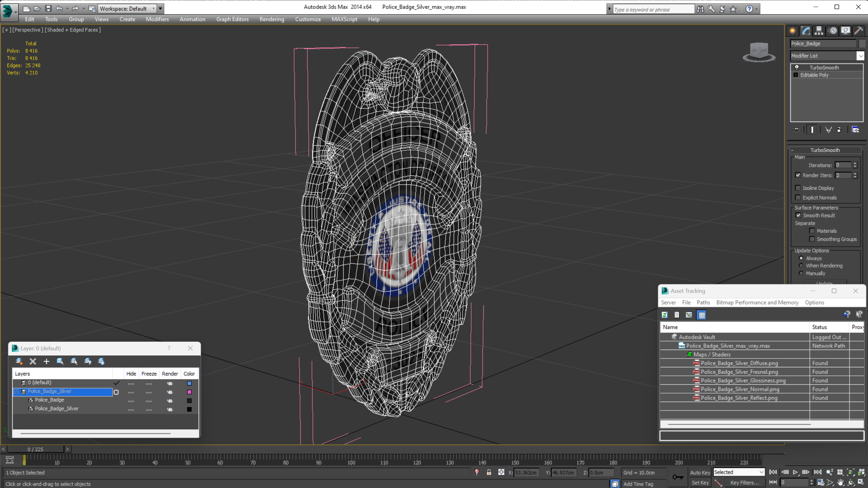Click the ViewCube in the viewport
The image size is (868, 488).
tap(759, 53)
